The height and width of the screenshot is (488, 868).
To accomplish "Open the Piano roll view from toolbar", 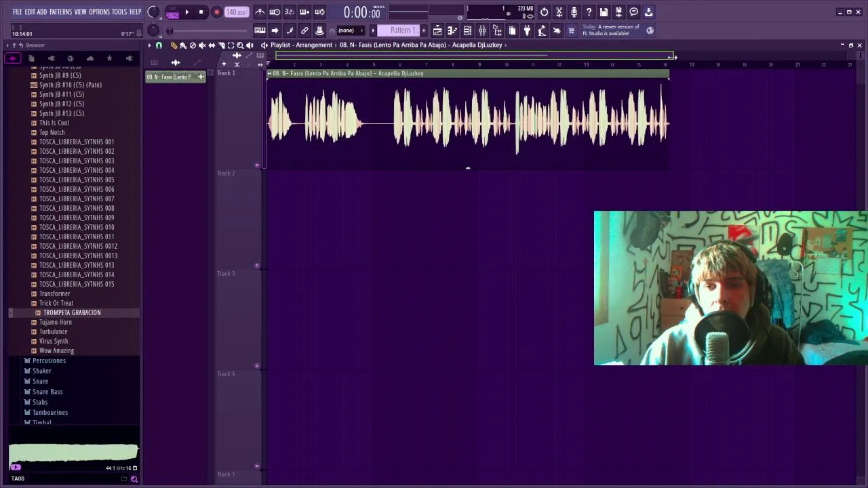I will pyautogui.click(x=452, y=30).
